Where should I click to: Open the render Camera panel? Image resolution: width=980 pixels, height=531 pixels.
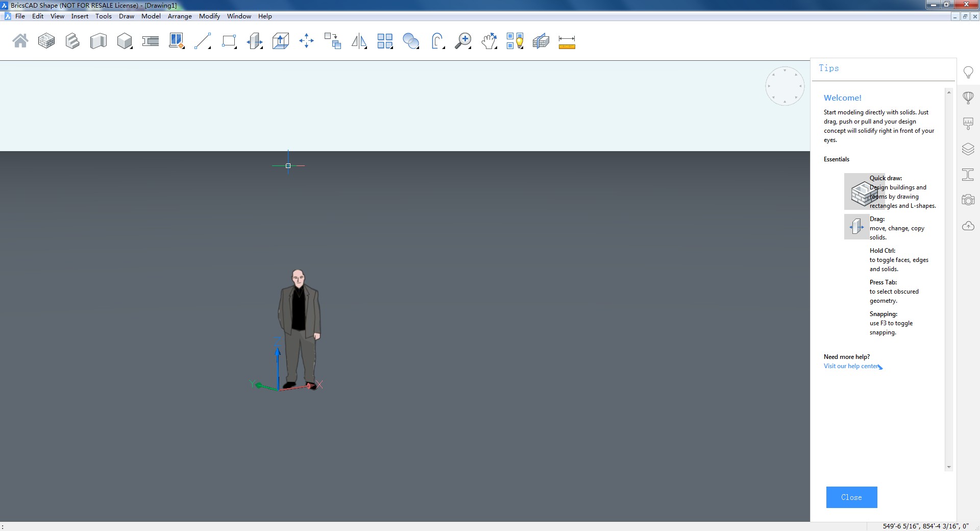[x=968, y=199]
